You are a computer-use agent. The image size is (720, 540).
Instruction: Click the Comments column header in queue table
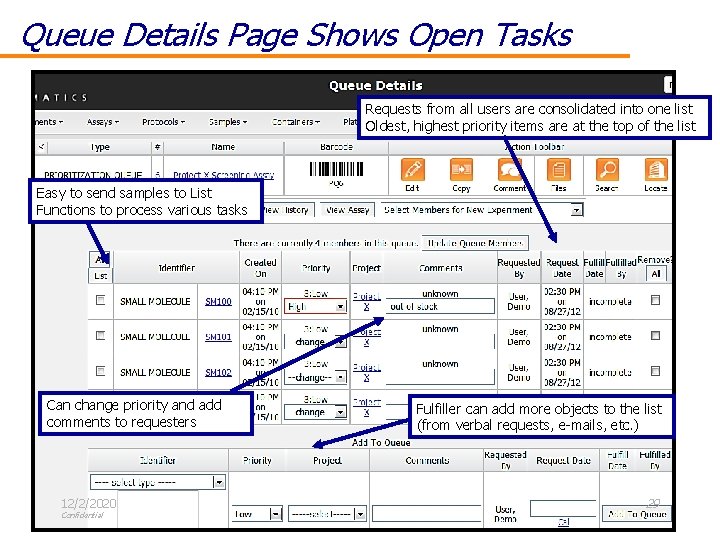click(x=440, y=268)
